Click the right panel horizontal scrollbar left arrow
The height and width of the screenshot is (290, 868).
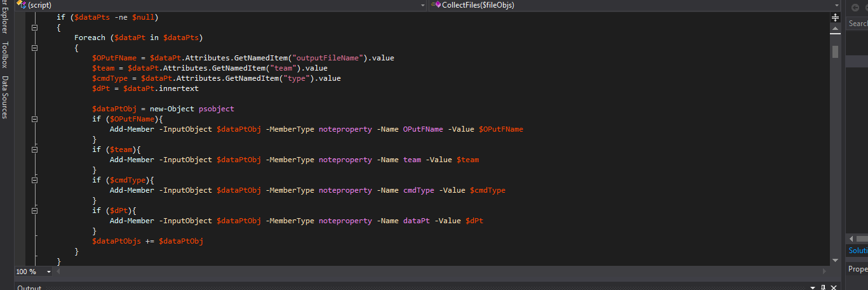[851, 238]
